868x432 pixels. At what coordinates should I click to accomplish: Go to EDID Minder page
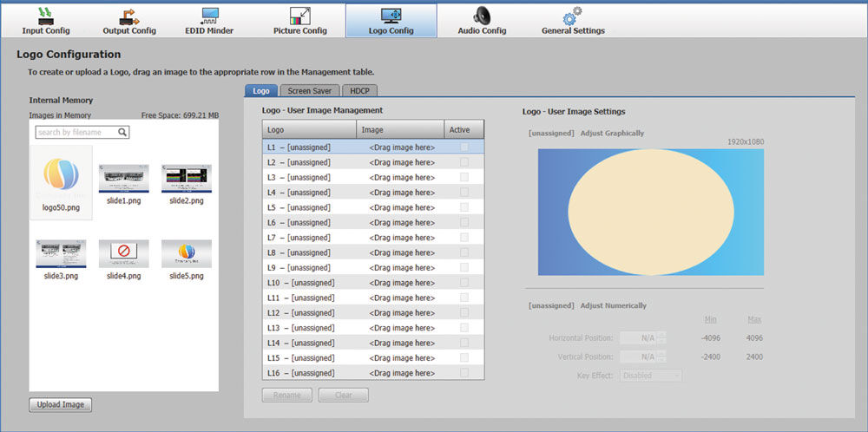[209, 20]
